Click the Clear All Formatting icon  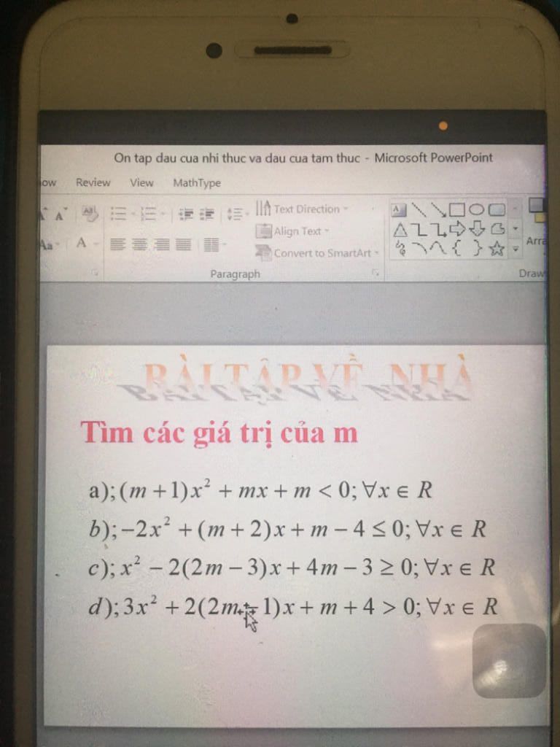coord(90,214)
